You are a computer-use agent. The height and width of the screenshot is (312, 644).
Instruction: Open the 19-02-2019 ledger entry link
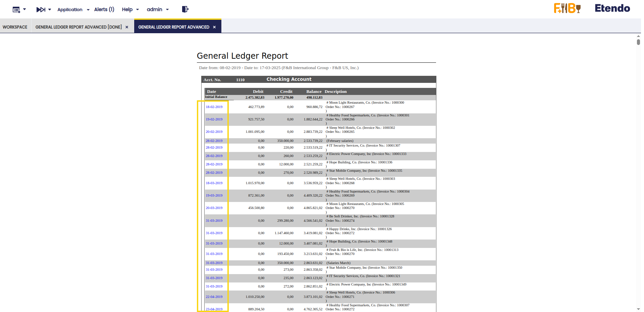click(214, 119)
